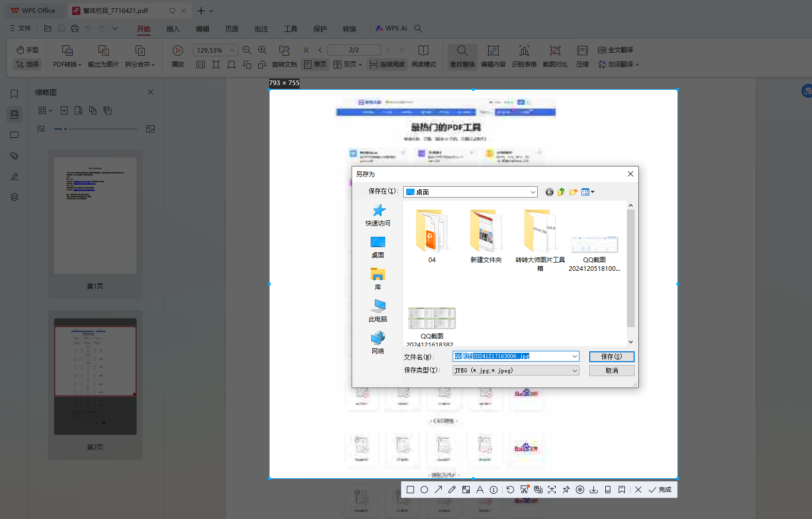The image size is (812, 519).
Task: Open the 编辑 ribbon tab
Action: point(203,29)
